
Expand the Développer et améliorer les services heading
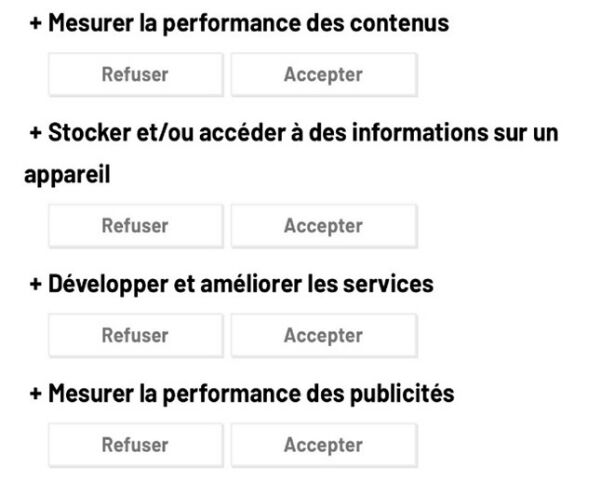(x=232, y=284)
